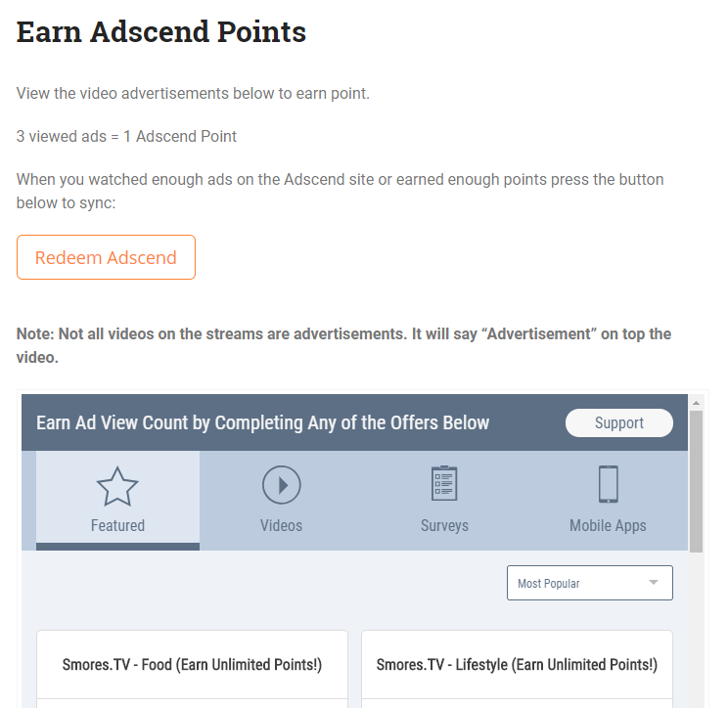This screenshot has height=708, width=728.
Task: Open the Most Popular sort box
Action: (x=589, y=583)
